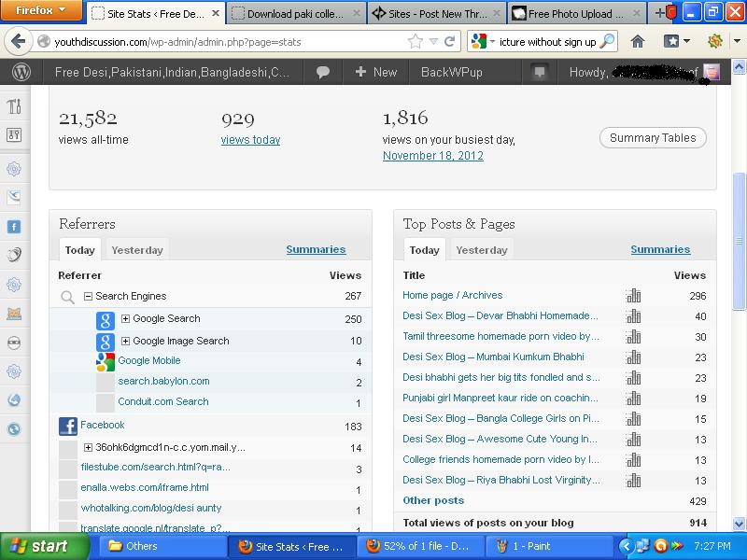Click the search magnifier in the Firefox search box
747x560 pixels.
click(607, 42)
